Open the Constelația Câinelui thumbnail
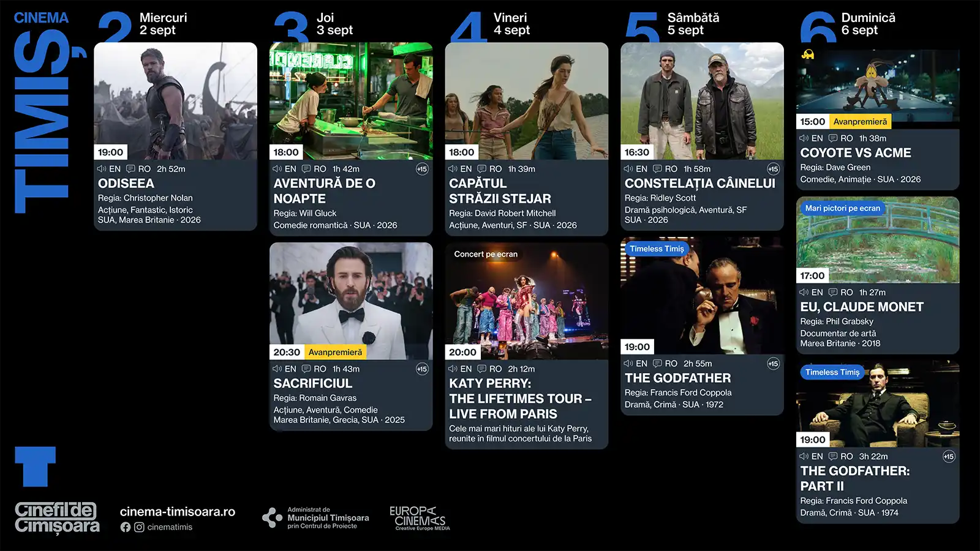The image size is (980, 551). pos(702,101)
